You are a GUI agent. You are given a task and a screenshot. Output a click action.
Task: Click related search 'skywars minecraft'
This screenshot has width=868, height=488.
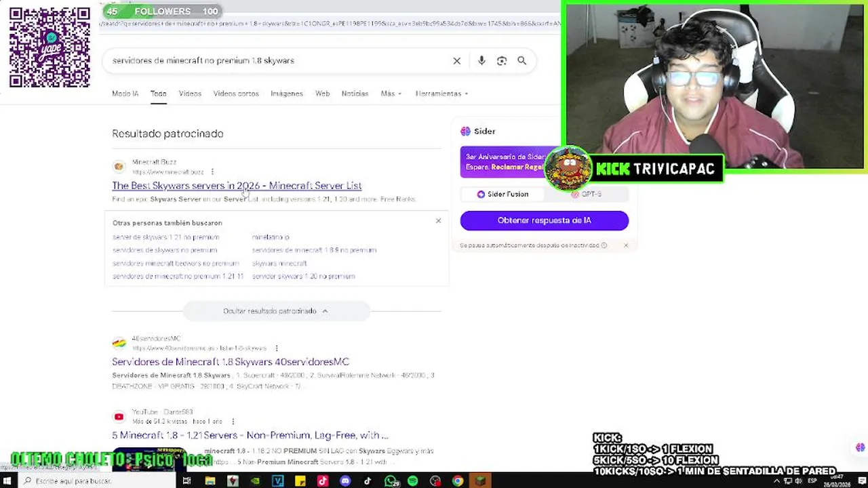click(279, 263)
